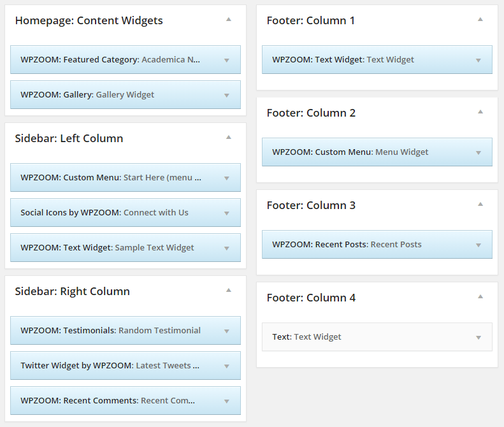This screenshot has height=427, width=504.
Task: Expand Random Testimonial widget arrow
Action: pos(227,331)
